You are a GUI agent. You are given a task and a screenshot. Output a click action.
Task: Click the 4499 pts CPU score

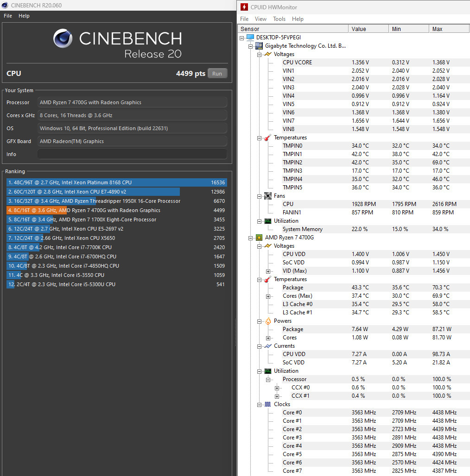(191, 74)
